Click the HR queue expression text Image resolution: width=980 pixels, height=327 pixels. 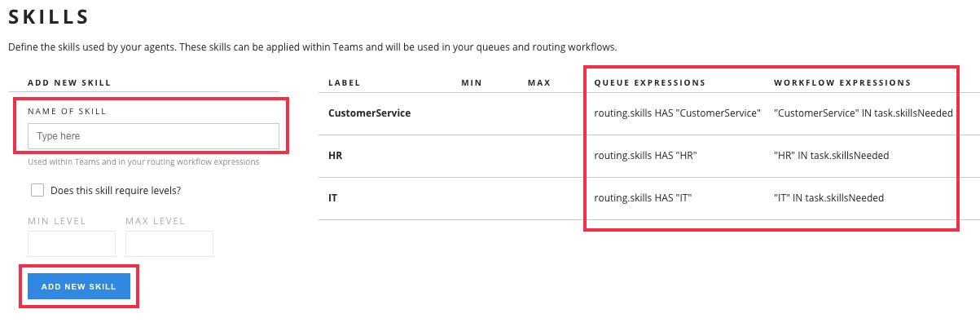click(x=646, y=156)
